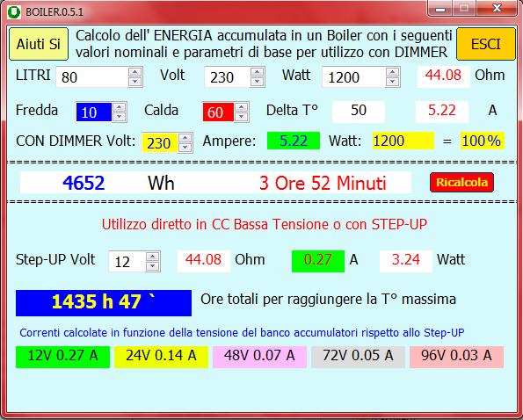The width and height of the screenshot is (523, 420).
Task: Increase LITRI value with the up arrow
Action: point(135,72)
